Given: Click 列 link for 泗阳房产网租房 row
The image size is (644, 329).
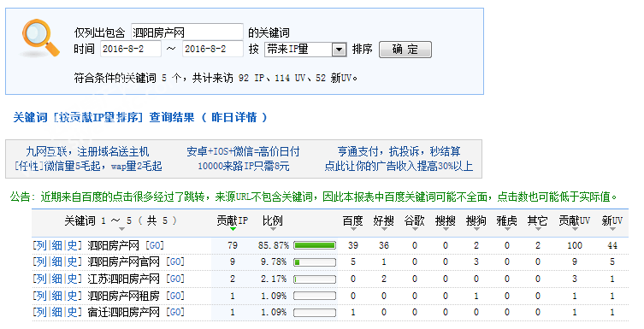Looking at the screenshot, I should (x=41, y=296).
